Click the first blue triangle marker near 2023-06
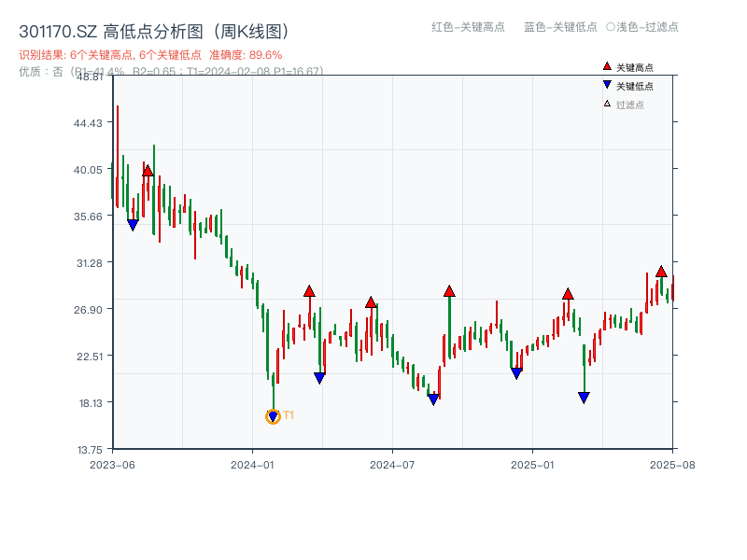The height and width of the screenshot is (560, 747). (x=133, y=224)
